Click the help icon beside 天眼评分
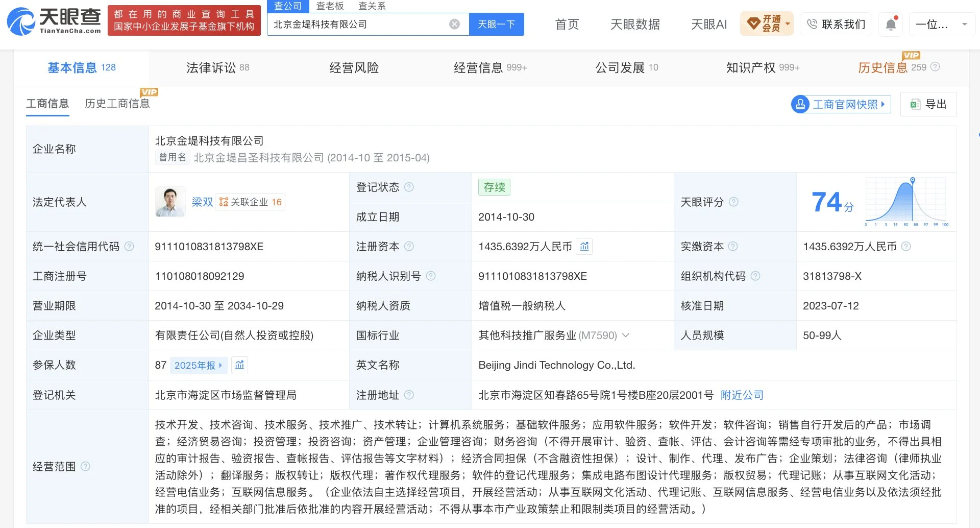This screenshot has height=528, width=980. tap(733, 202)
